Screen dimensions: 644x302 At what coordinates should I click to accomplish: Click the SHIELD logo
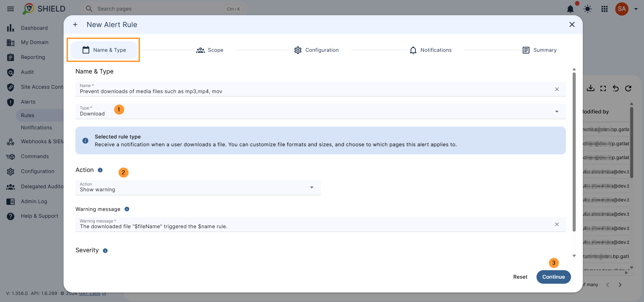pyautogui.click(x=44, y=9)
